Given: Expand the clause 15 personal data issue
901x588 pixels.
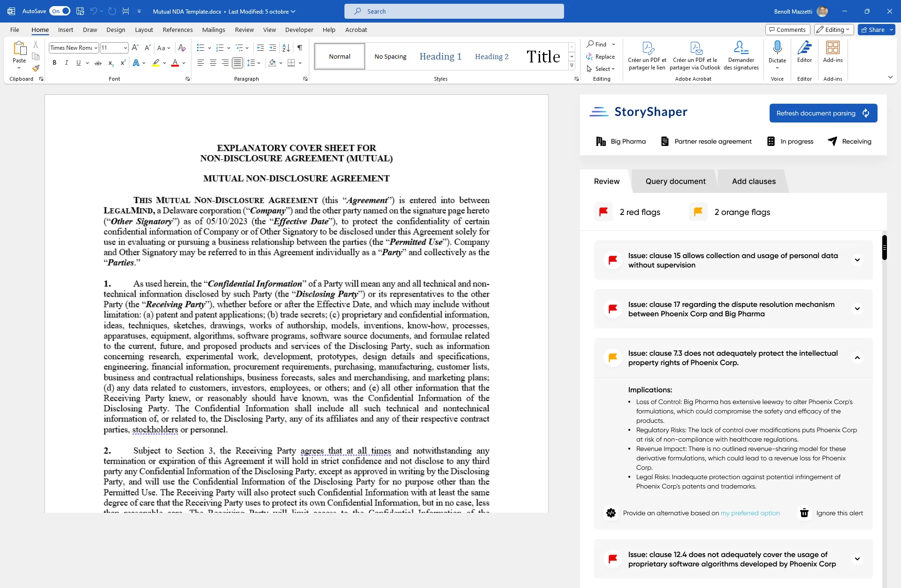Looking at the screenshot, I should (x=857, y=260).
